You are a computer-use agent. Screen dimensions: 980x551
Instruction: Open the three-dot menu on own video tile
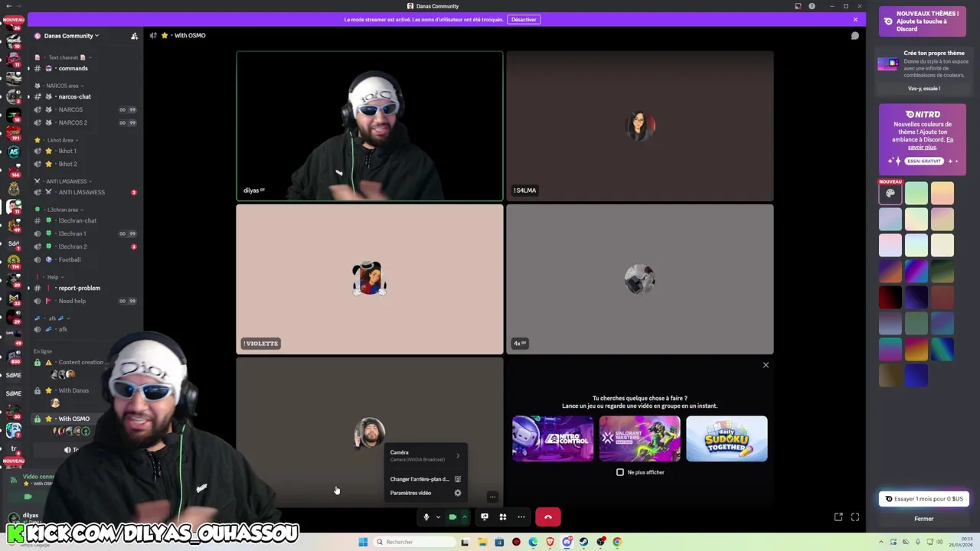point(492,497)
